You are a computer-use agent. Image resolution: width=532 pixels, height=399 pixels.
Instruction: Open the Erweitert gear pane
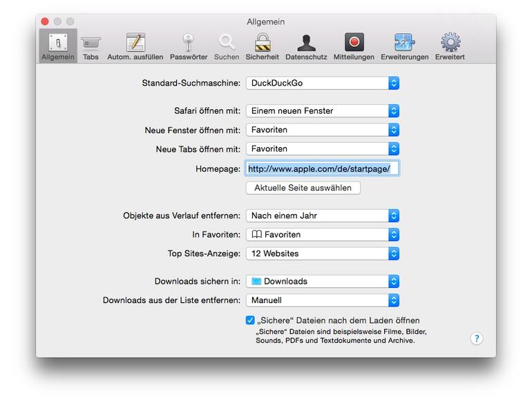point(450,46)
